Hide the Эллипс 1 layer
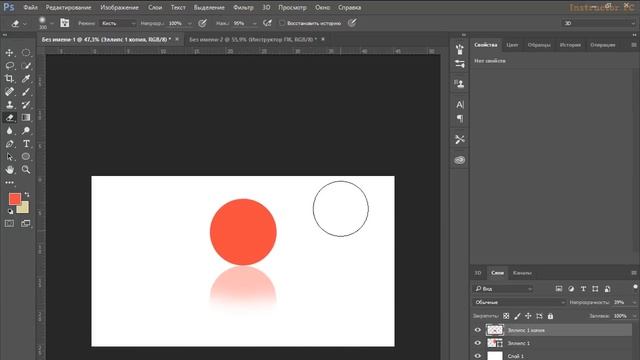The height and width of the screenshot is (360, 640). coord(478,343)
